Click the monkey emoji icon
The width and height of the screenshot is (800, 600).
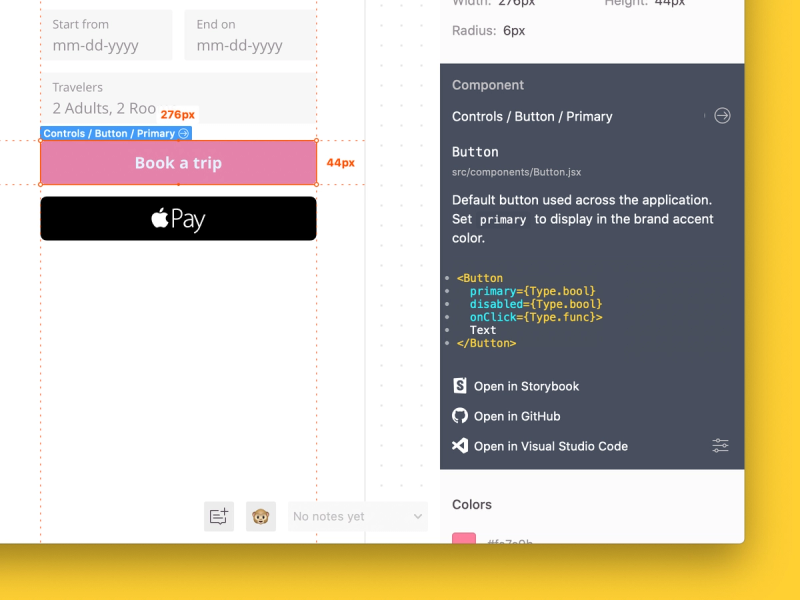coord(261,516)
